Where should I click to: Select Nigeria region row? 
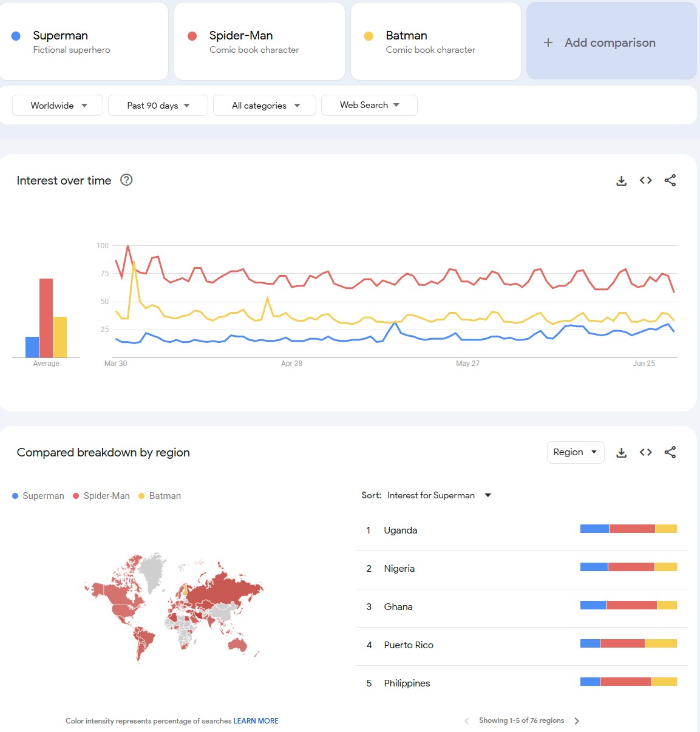tap(522, 569)
